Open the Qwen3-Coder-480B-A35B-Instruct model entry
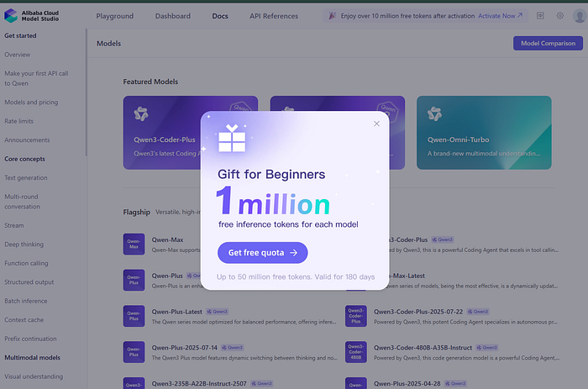This screenshot has width=588, height=389. coord(452,352)
